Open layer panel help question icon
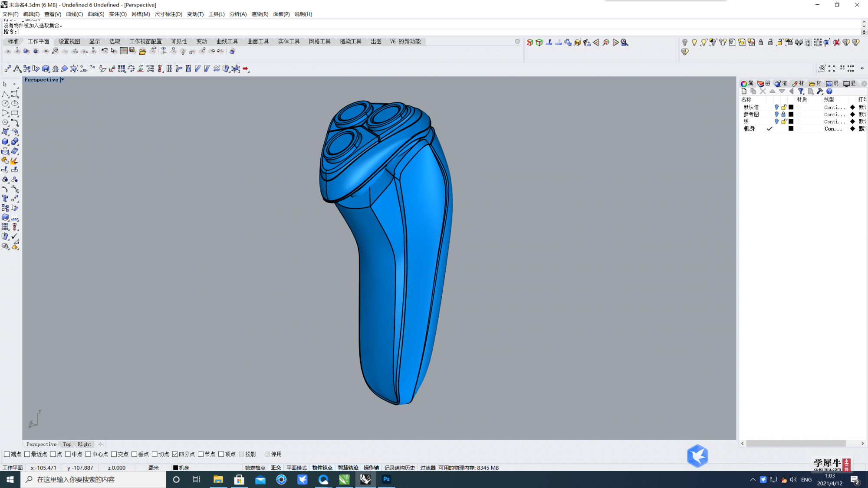The width and height of the screenshot is (868, 488). coord(829,92)
